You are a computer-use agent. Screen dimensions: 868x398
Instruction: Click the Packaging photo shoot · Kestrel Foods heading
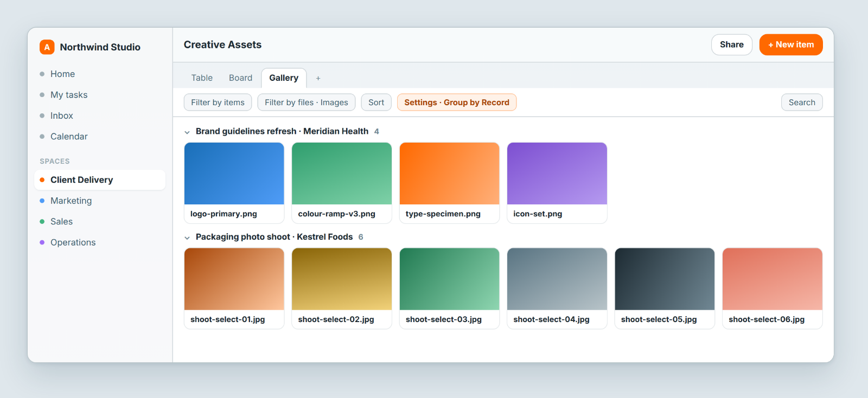(274, 237)
